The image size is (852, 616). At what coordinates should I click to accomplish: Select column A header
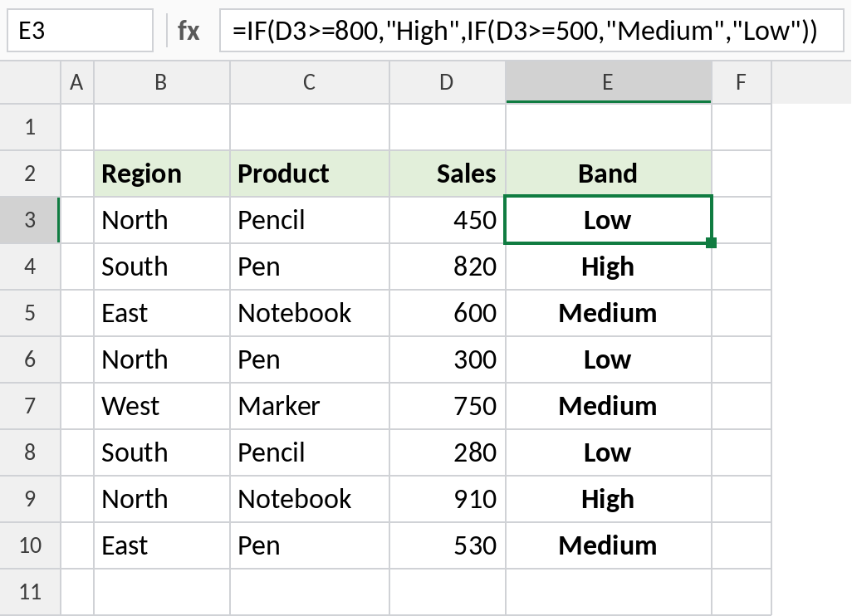[77, 82]
